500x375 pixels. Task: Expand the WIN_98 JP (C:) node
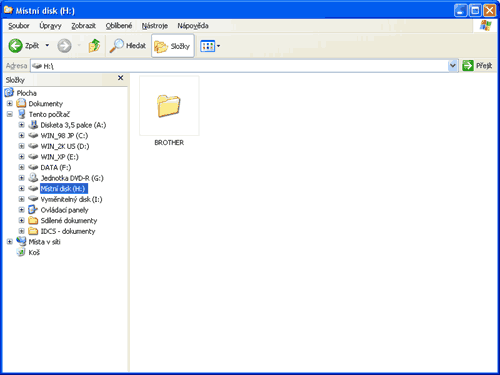[22, 136]
